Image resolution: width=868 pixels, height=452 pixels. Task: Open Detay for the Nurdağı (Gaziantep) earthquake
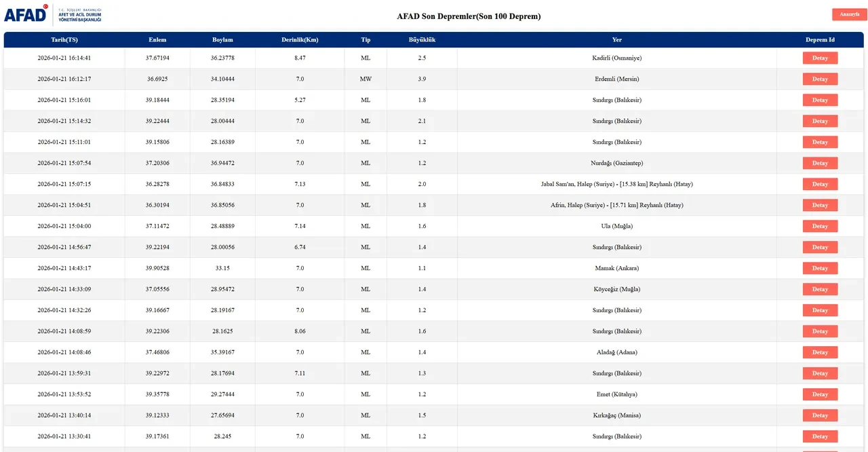coord(820,163)
